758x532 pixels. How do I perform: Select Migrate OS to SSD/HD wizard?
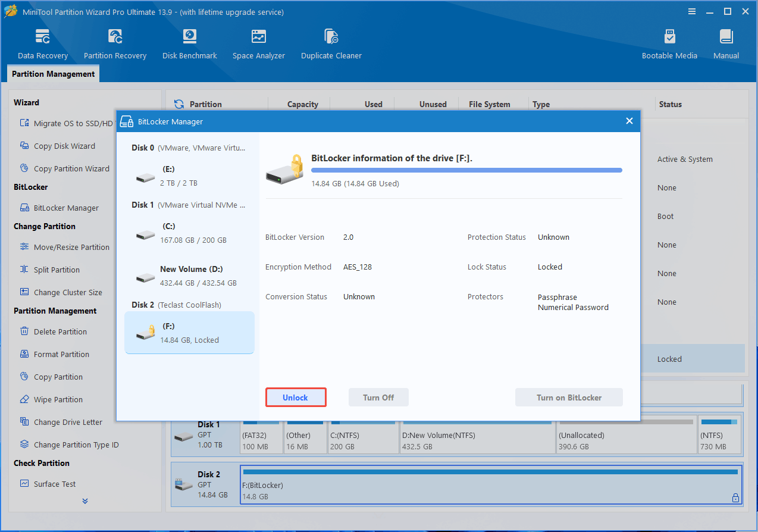pyautogui.click(x=66, y=123)
